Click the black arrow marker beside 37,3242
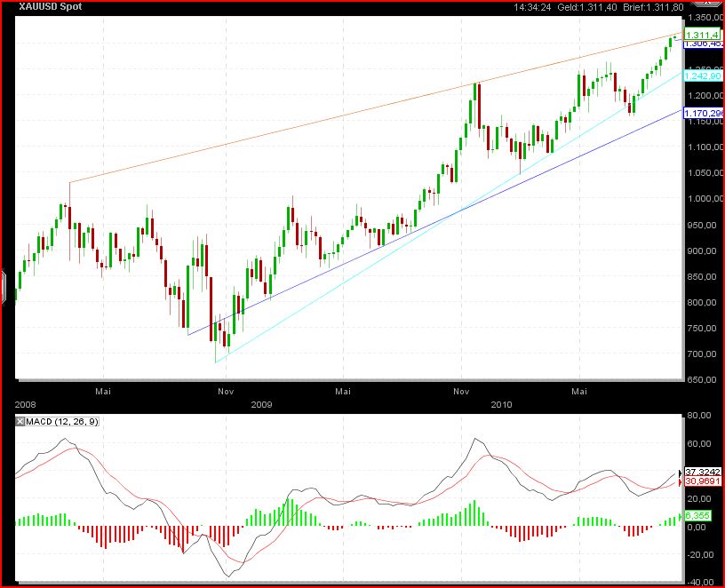This screenshot has height=588, width=725. click(x=681, y=473)
